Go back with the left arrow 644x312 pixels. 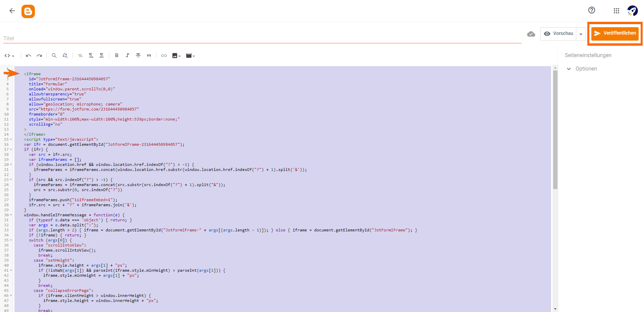(x=12, y=11)
